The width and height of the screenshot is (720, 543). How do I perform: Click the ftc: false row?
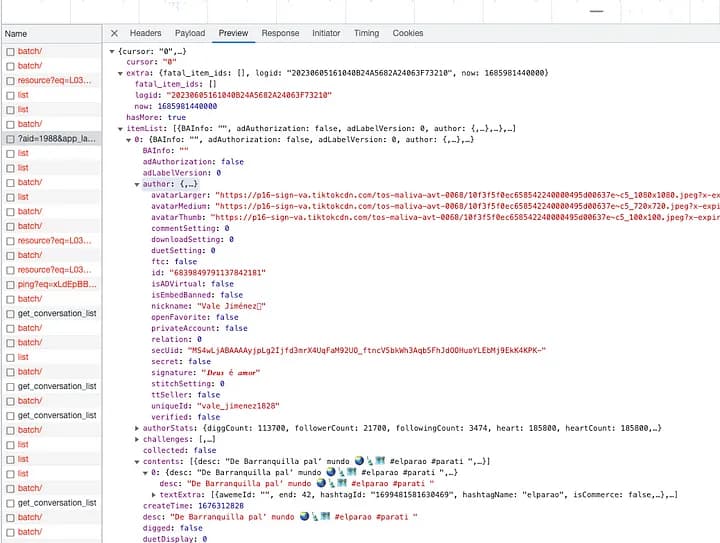pos(174,262)
